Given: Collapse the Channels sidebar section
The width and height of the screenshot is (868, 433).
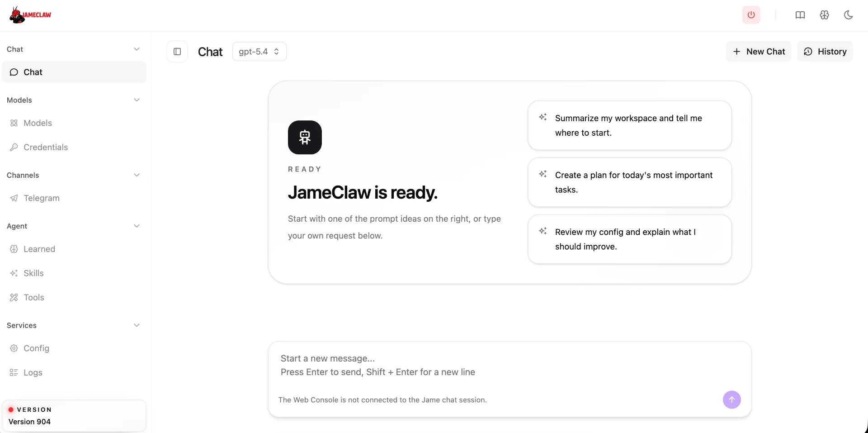Looking at the screenshot, I should [x=137, y=175].
